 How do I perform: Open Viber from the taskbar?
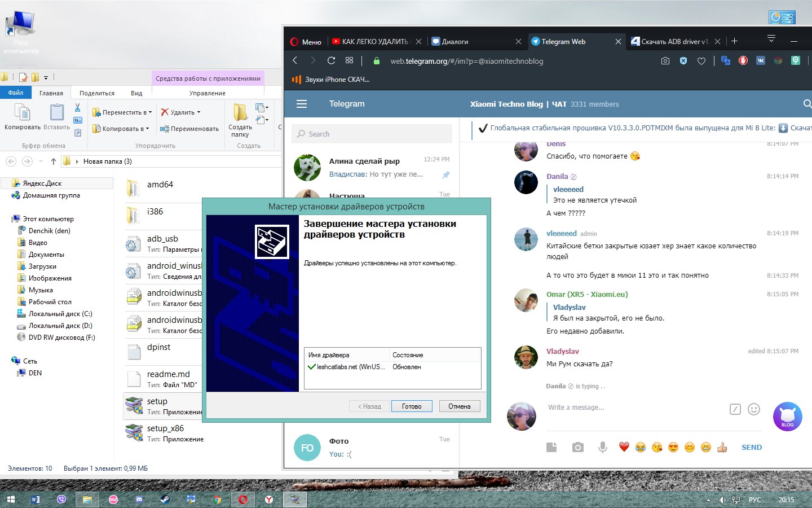[61, 500]
